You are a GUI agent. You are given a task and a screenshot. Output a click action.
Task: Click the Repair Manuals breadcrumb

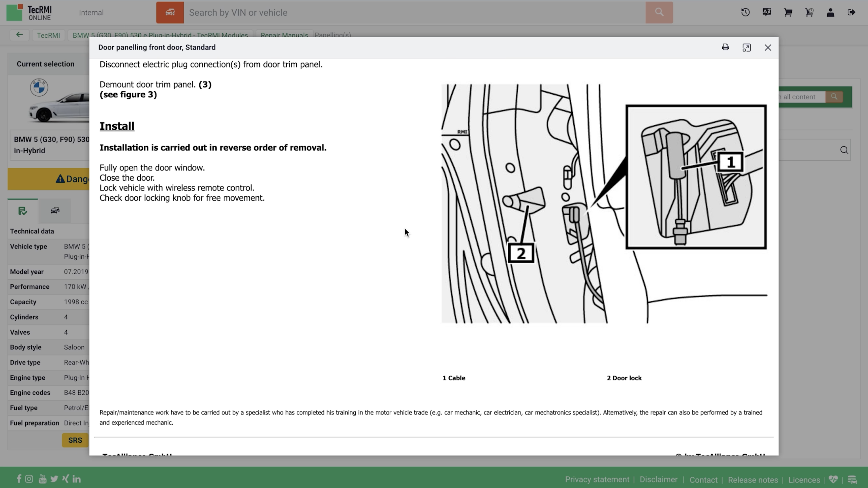coord(284,35)
